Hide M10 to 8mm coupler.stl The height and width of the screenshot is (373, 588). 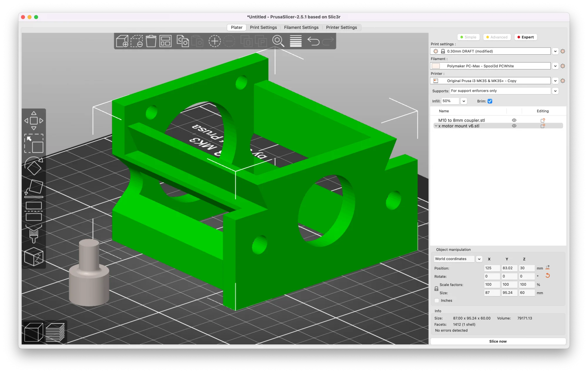(x=514, y=120)
